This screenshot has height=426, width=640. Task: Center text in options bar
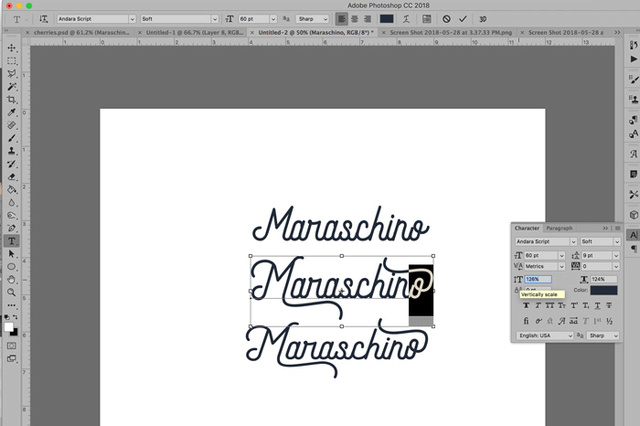(355, 19)
